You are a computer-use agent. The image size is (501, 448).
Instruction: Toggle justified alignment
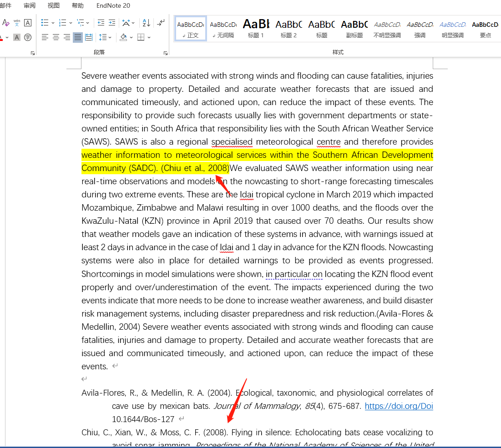(x=78, y=37)
